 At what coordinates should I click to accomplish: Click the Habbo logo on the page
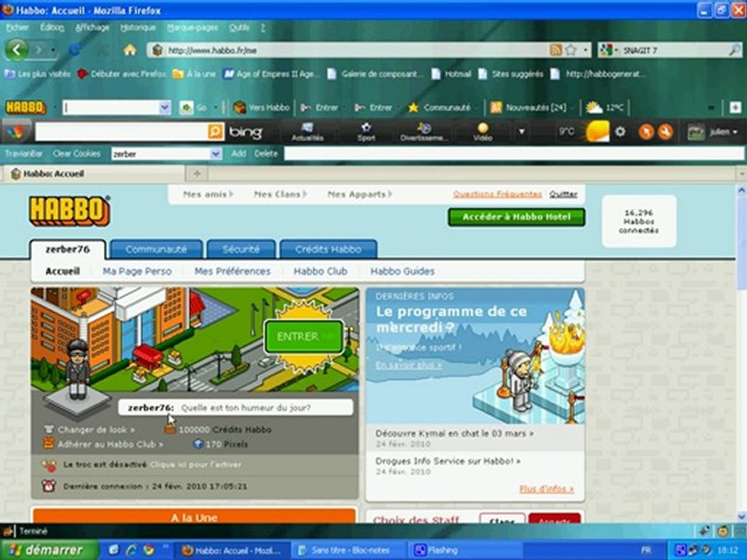pos(69,211)
